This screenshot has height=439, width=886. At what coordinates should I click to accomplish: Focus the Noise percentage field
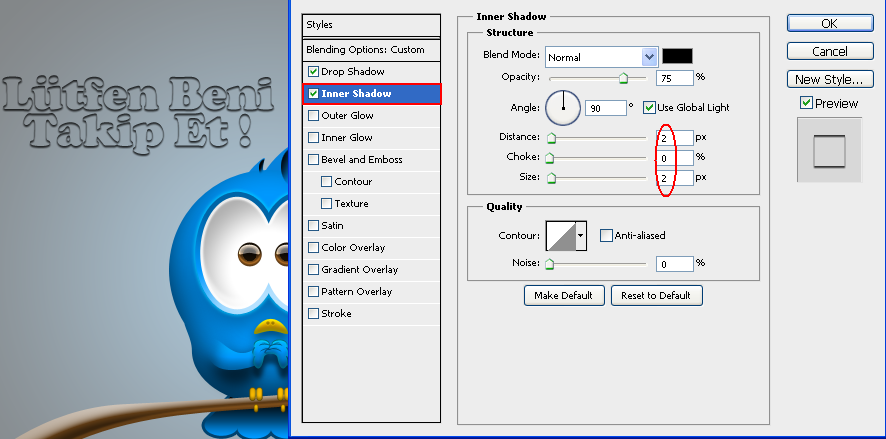pos(675,264)
